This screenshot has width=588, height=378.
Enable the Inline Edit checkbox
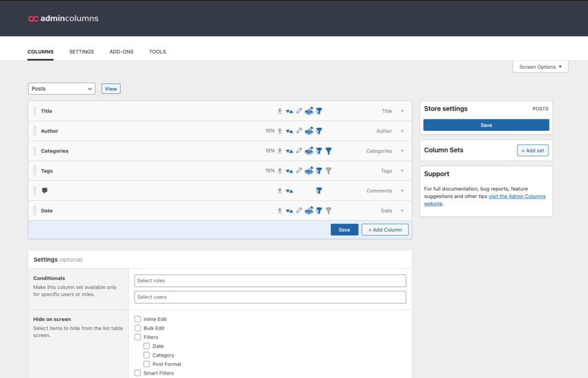138,319
